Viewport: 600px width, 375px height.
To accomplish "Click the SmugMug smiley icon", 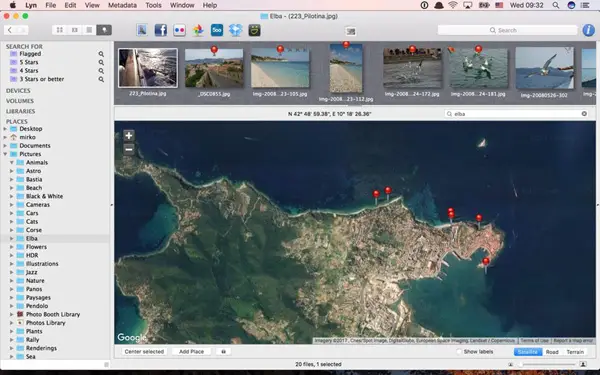I will pos(254,30).
